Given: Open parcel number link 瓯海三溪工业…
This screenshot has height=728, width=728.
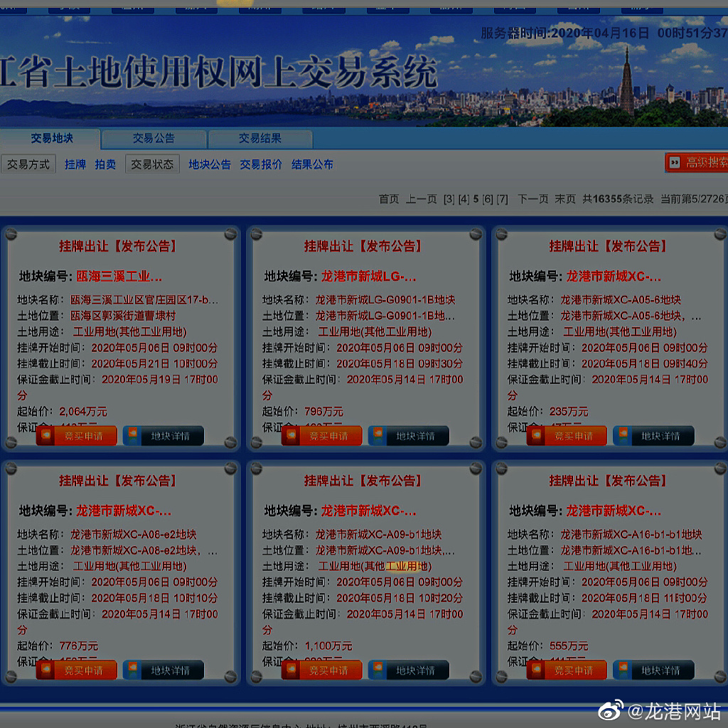Looking at the screenshot, I should (x=119, y=277).
